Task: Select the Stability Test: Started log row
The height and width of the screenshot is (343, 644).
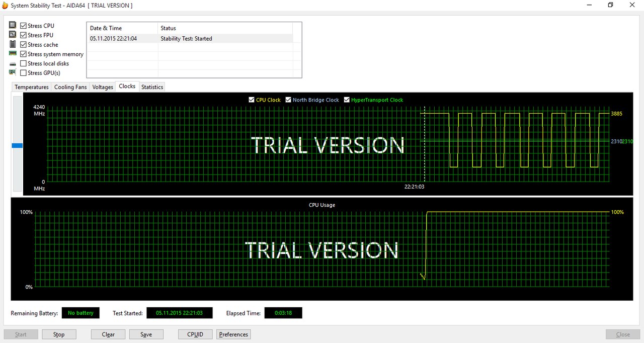Action: tap(190, 38)
